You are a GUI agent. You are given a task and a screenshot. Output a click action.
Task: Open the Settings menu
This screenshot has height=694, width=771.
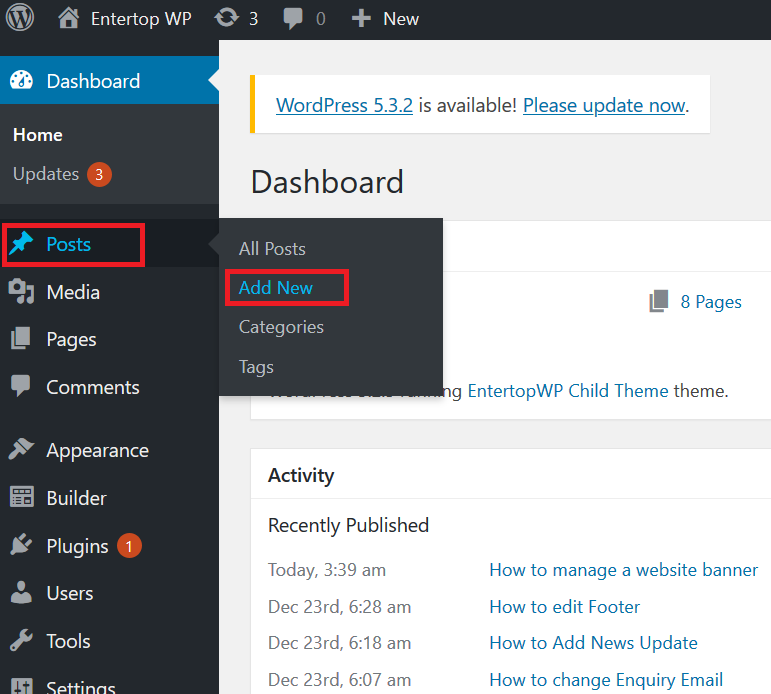tap(81, 687)
